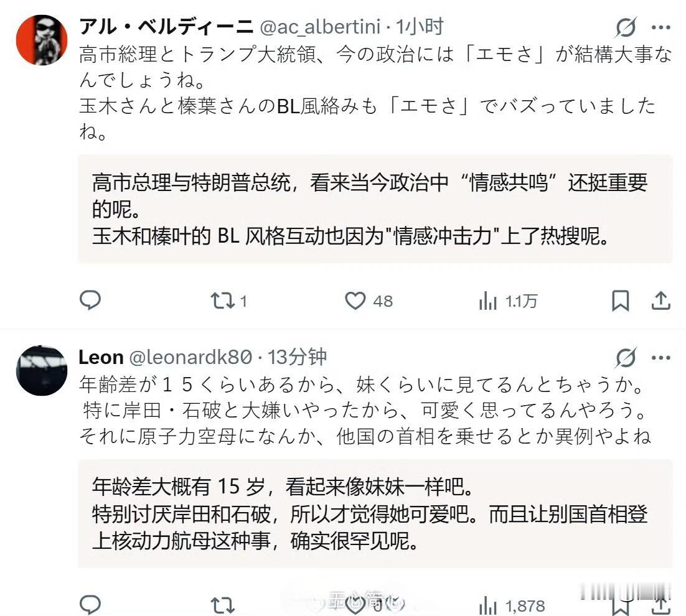View analytics showing 1.1万 views
Image resolution: width=686 pixels, height=616 pixels.
508,301
